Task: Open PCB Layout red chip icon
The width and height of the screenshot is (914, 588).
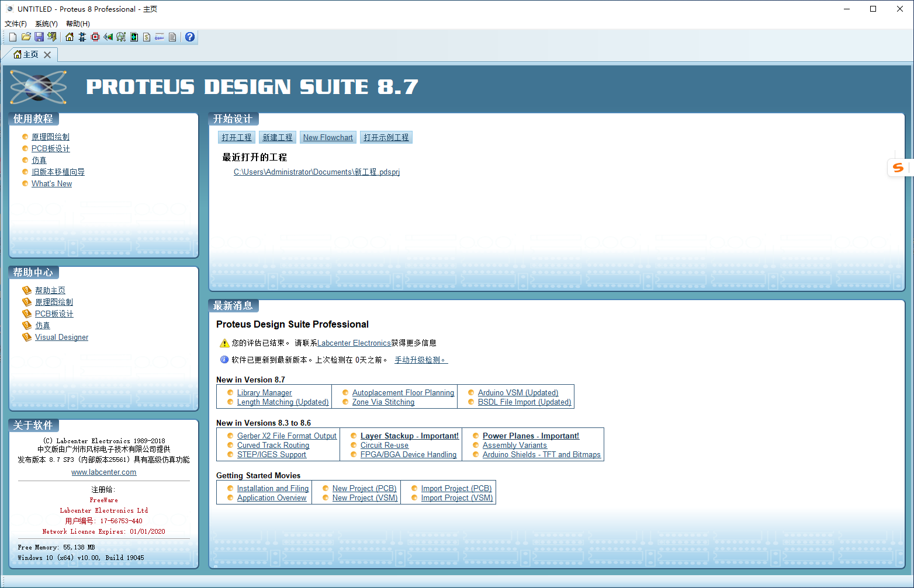Action: [x=95, y=37]
